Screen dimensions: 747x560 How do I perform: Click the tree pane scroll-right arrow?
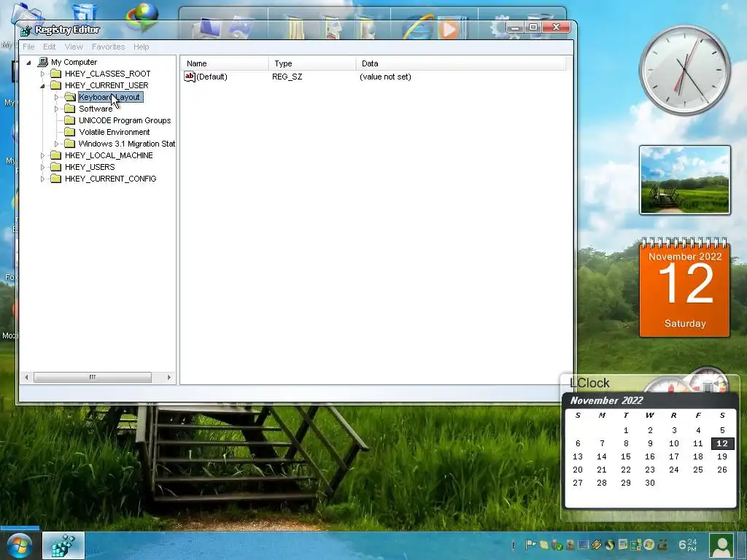pyautogui.click(x=169, y=377)
